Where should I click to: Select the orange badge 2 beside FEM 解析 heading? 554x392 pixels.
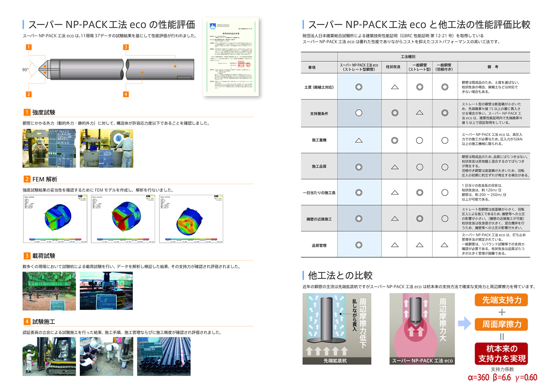pyautogui.click(x=27, y=179)
